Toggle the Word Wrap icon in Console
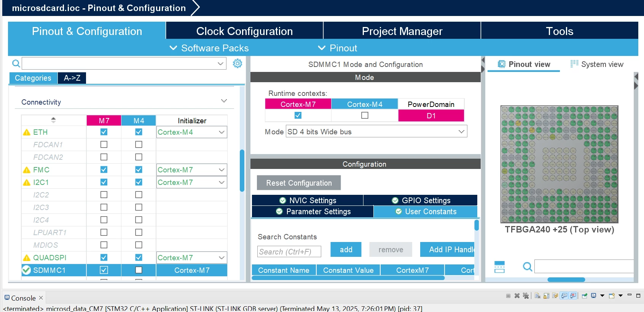 click(x=555, y=296)
